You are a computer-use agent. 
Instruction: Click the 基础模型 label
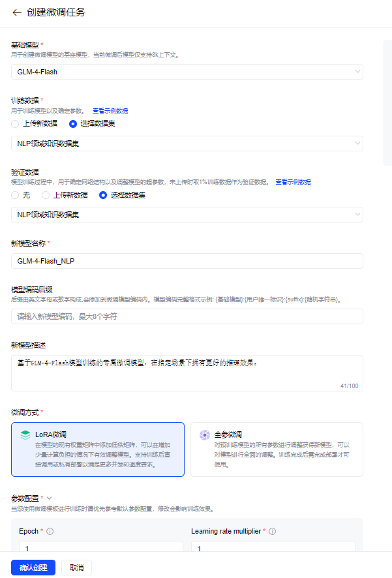pyautogui.click(x=25, y=45)
